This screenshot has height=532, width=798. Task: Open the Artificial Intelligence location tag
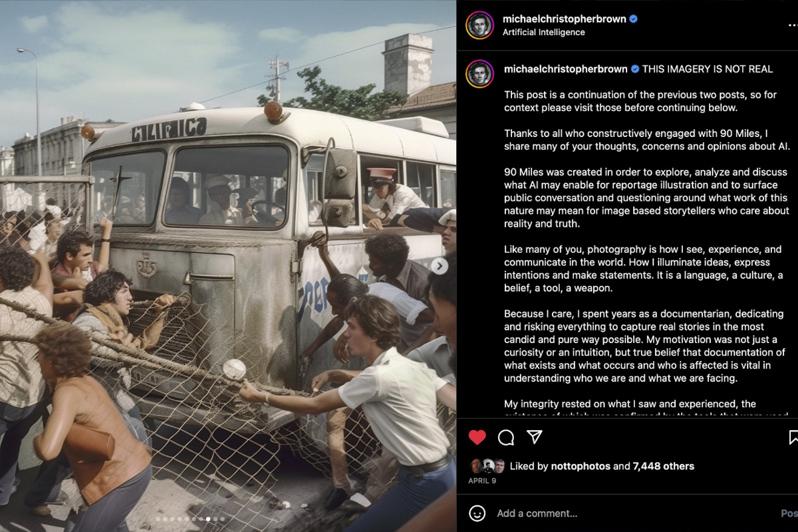tap(544, 32)
